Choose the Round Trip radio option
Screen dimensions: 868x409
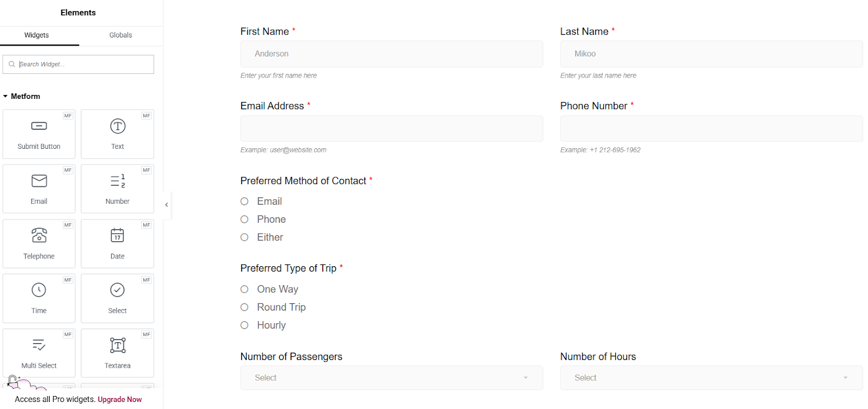[x=245, y=307]
